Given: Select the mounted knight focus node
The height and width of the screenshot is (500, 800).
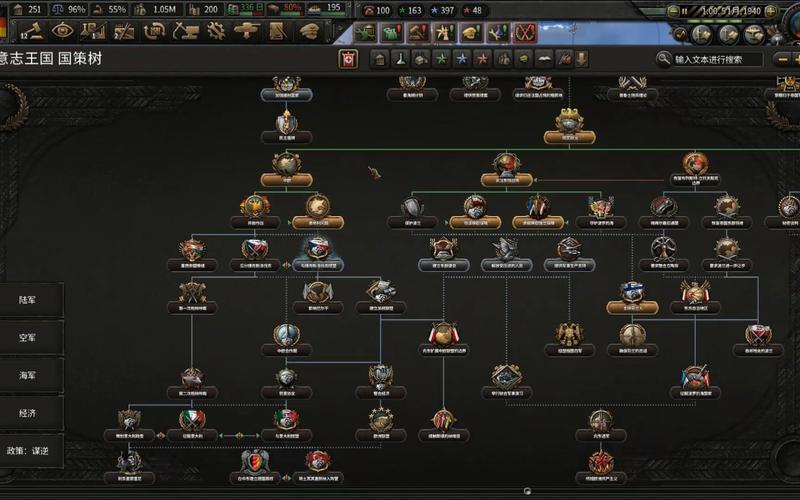Looking at the screenshot, I should pyautogui.click(x=130, y=467).
